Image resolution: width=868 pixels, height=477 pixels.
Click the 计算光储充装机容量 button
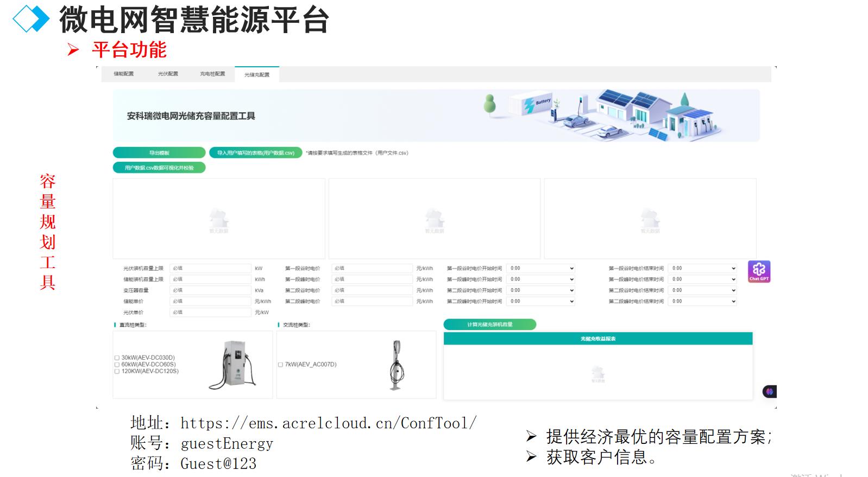pos(490,325)
